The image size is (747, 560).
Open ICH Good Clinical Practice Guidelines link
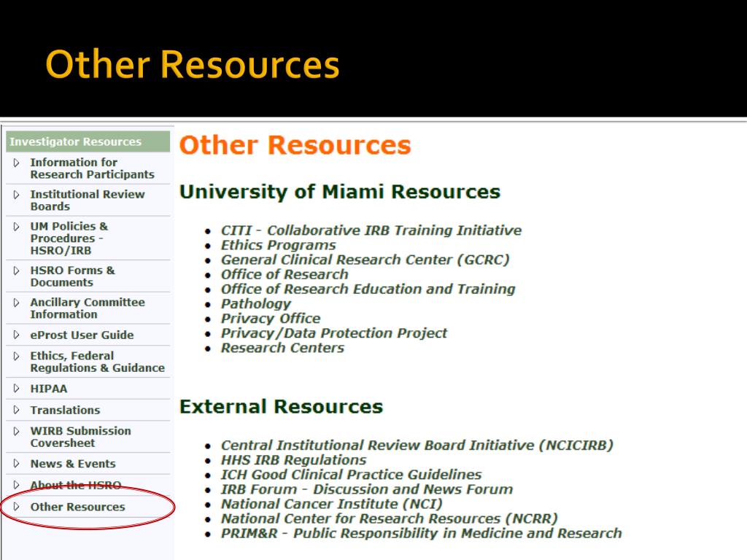351,475
